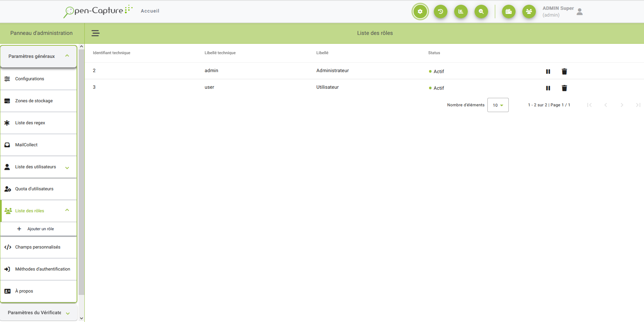This screenshot has width=644, height=322.
Task: Open the Nombre d'éléments page size dropdown
Action: click(x=498, y=105)
